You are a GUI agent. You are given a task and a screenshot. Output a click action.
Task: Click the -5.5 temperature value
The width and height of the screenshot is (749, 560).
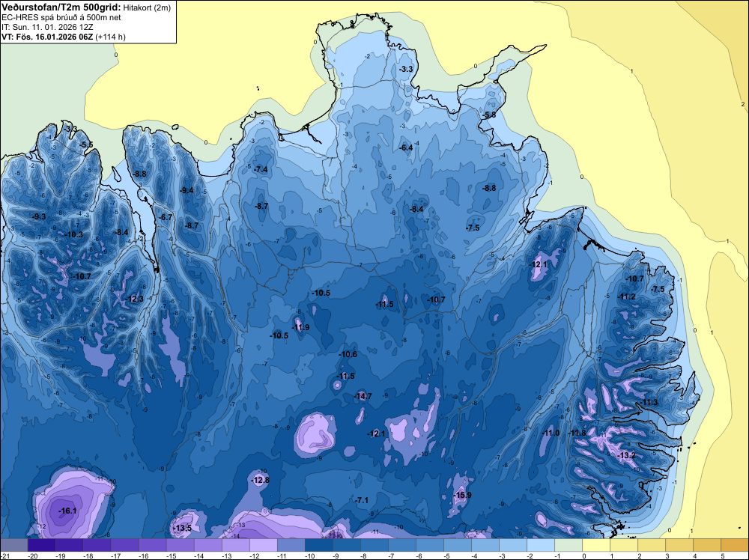tap(86, 144)
